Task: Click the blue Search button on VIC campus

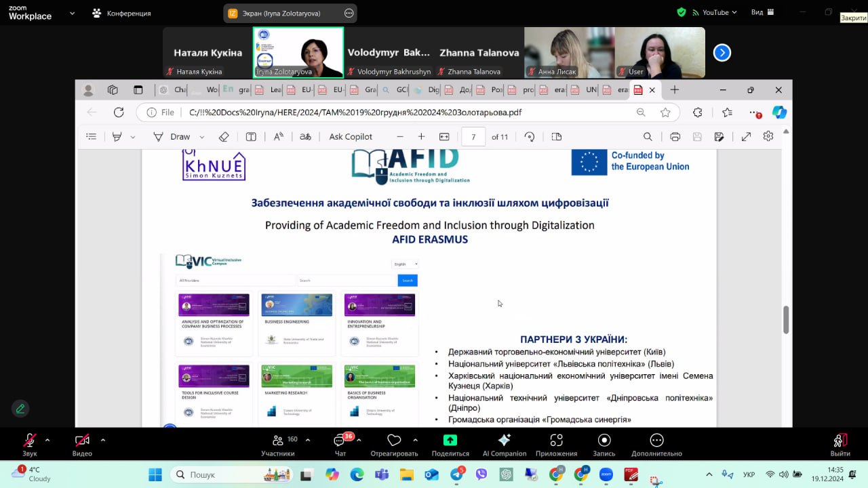Action: [x=408, y=281]
